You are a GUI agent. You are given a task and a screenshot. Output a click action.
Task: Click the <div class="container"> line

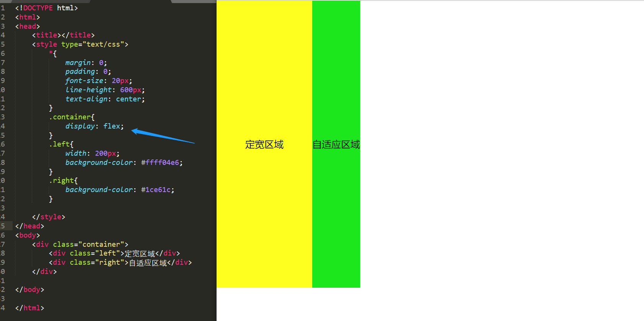(80, 244)
